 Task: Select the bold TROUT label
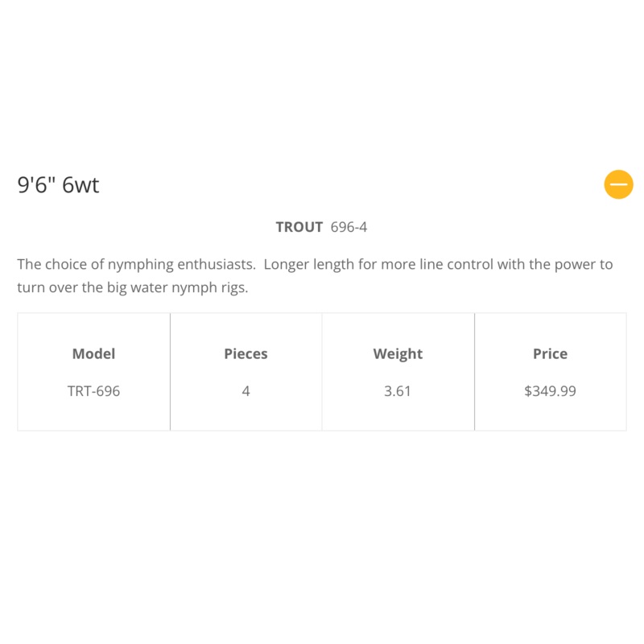point(299,227)
